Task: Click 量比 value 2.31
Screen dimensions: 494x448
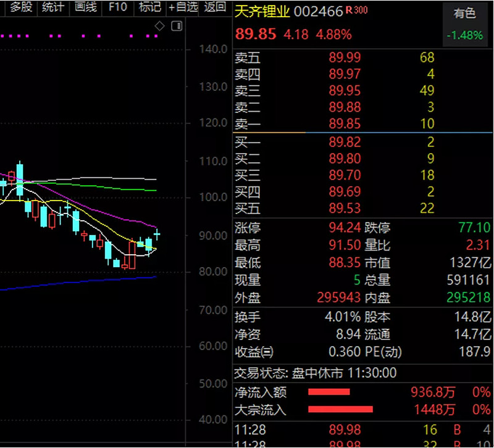Action: coord(478,245)
